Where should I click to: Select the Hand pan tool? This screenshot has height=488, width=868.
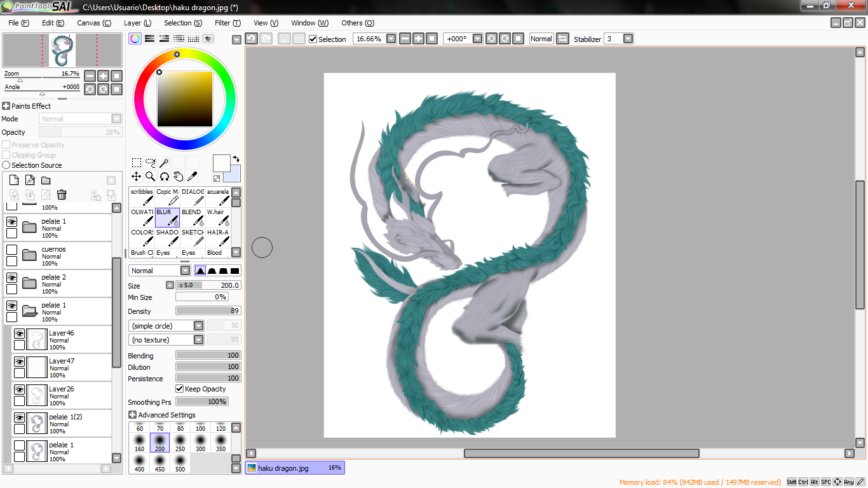click(178, 177)
